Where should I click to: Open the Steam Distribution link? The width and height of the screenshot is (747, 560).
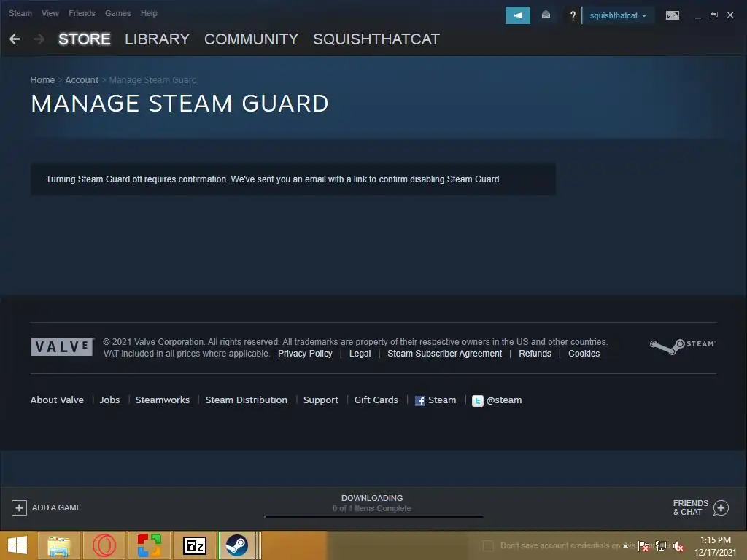[247, 400]
